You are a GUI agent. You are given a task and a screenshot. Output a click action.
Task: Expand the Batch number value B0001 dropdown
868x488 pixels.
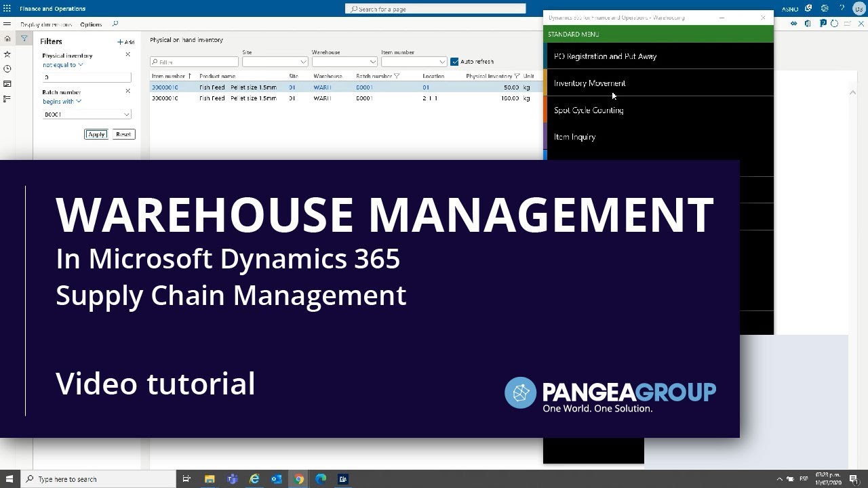[x=126, y=115]
